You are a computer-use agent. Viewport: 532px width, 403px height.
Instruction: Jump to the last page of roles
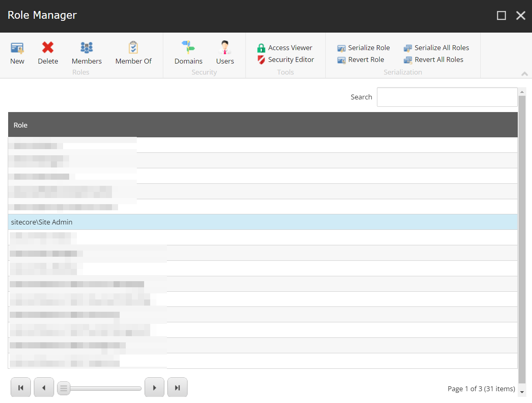click(177, 387)
